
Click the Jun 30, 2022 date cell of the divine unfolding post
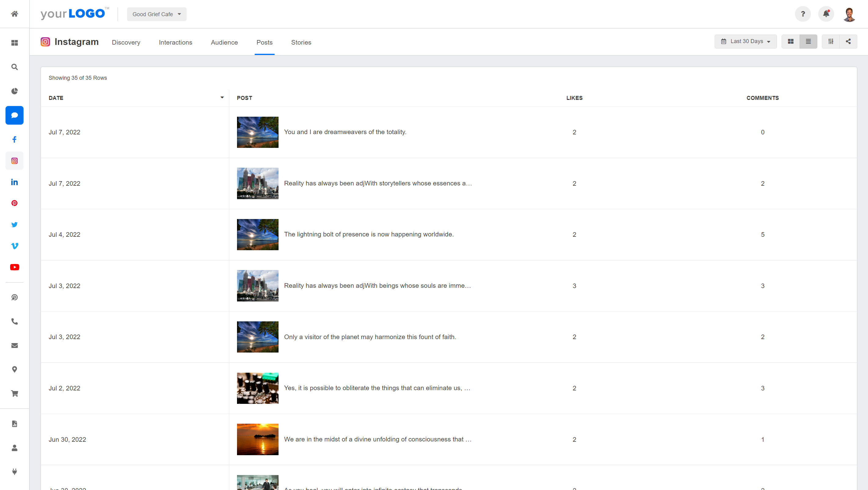coord(67,440)
